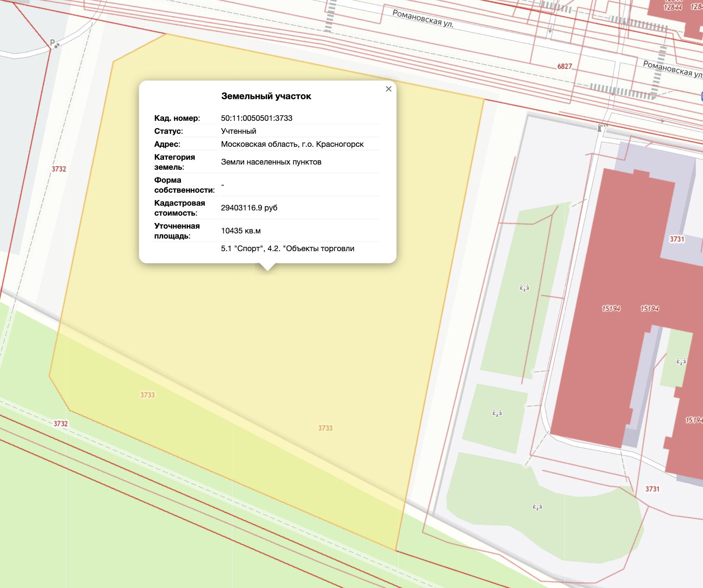This screenshot has height=588, width=703.
Task: Click the Форма собственности field label
Action: click(184, 185)
